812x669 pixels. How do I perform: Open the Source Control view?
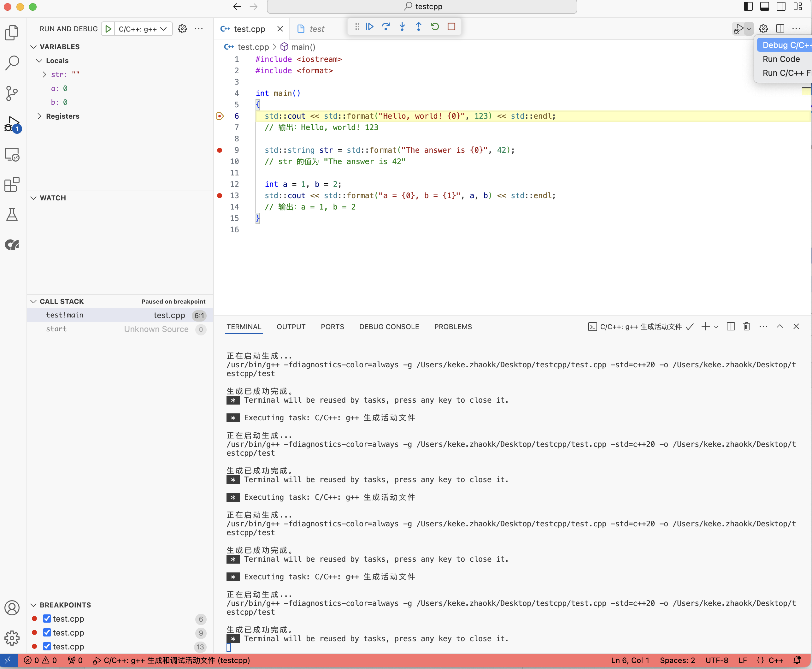(x=12, y=93)
